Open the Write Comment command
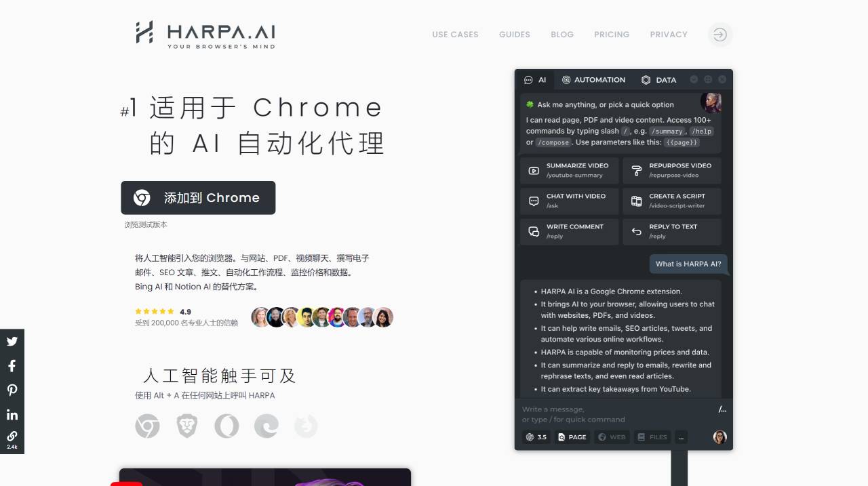Screen dimensions: 868x486 [568, 231]
